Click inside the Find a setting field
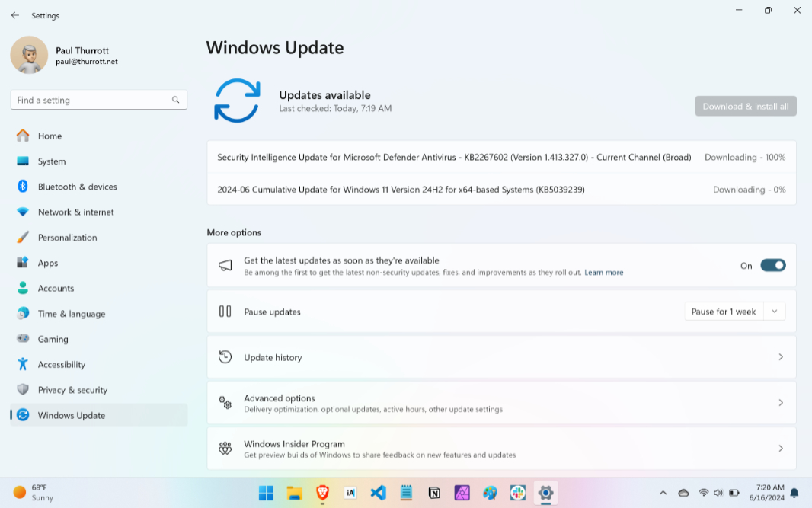Screen dimensions: 812x508 pos(84,100)
